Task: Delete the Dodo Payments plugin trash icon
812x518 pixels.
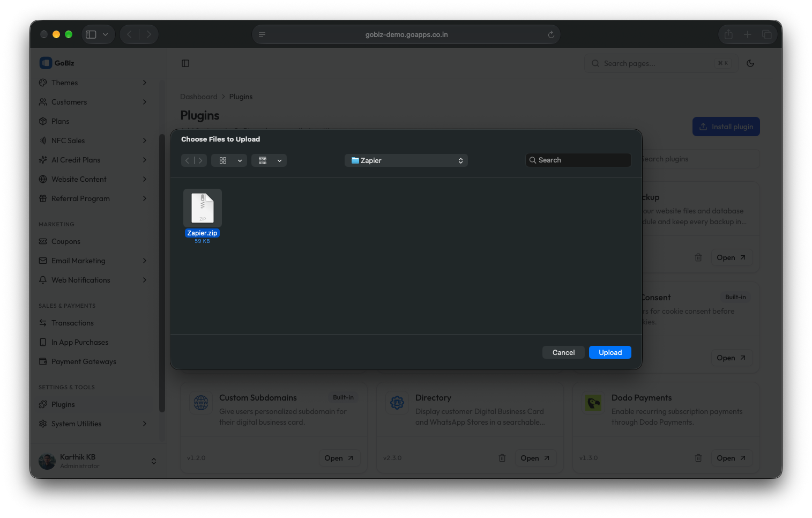Action: pos(698,458)
